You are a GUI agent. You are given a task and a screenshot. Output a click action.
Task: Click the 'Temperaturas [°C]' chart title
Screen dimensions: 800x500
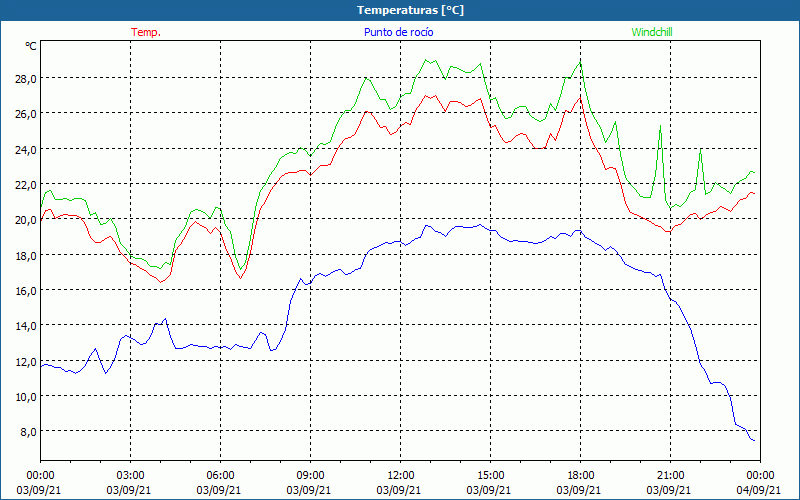click(x=410, y=10)
